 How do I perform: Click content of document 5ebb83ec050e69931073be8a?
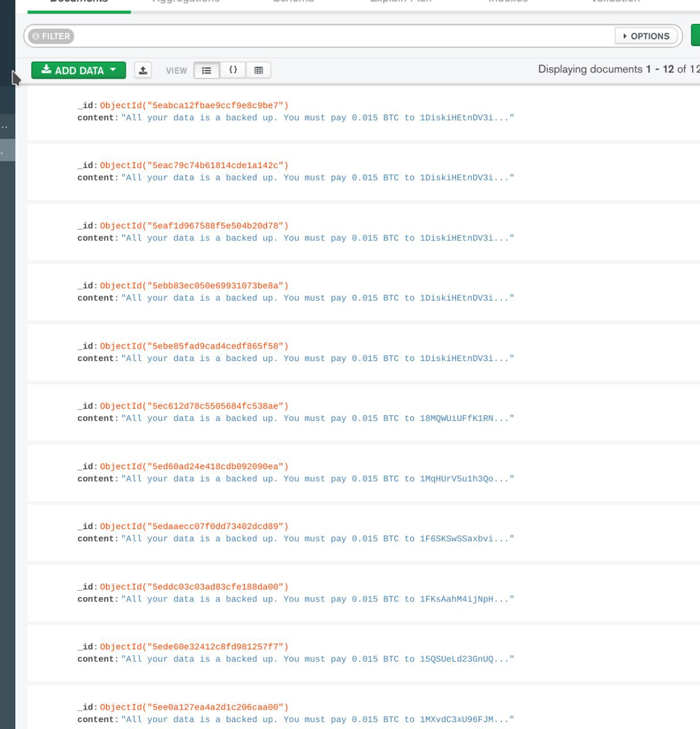click(318, 297)
